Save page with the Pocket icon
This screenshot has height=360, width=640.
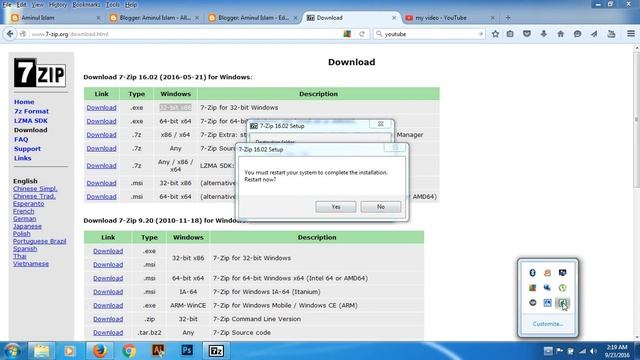click(x=527, y=34)
